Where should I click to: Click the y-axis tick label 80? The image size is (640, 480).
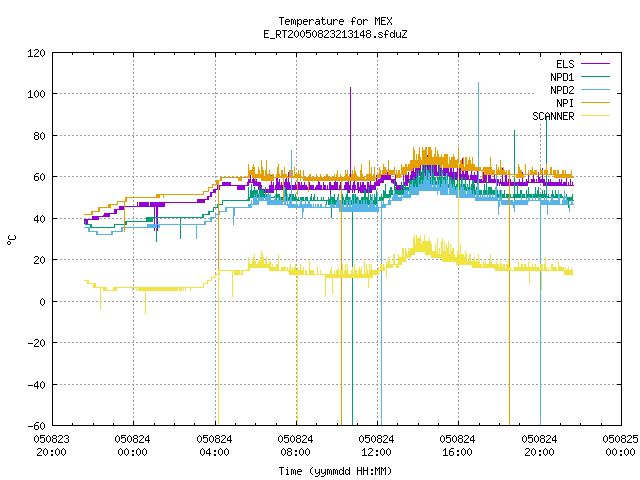(40, 136)
